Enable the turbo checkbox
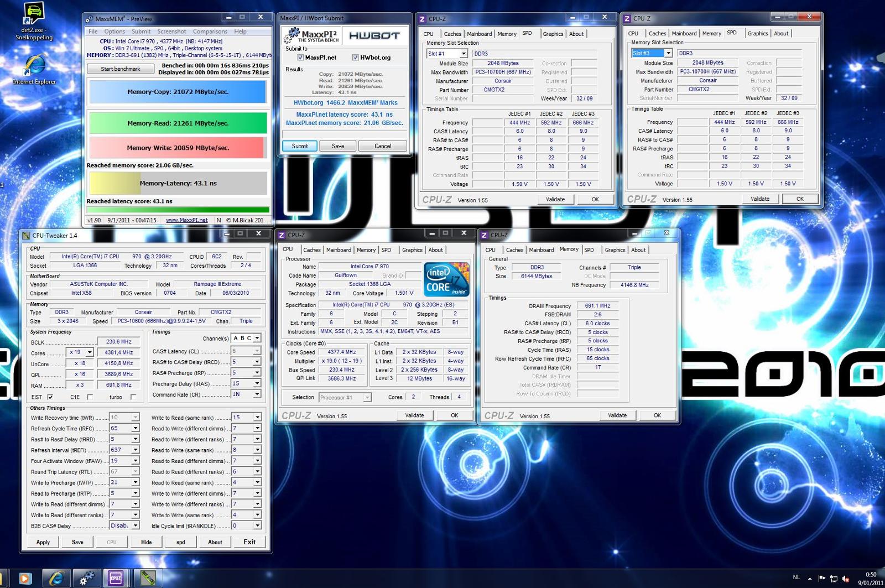The image size is (885, 588). (x=133, y=397)
